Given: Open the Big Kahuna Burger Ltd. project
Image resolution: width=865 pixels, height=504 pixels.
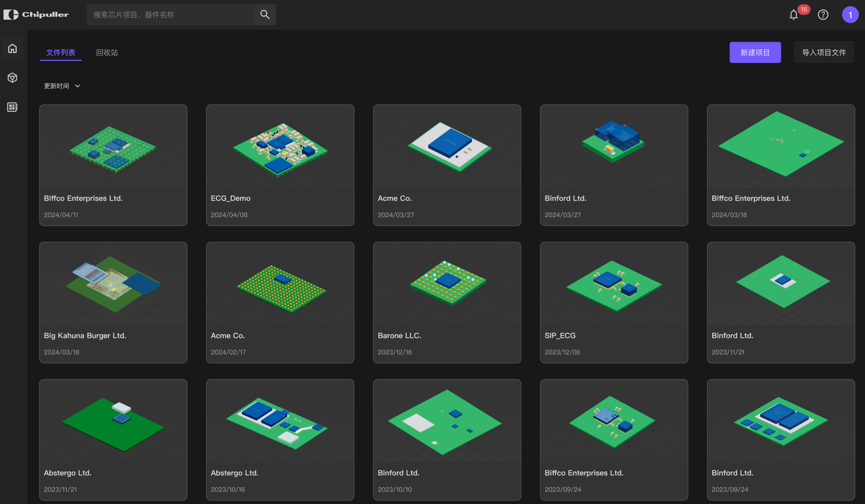Looking at the screenshot, I should [x=113, y=302].
